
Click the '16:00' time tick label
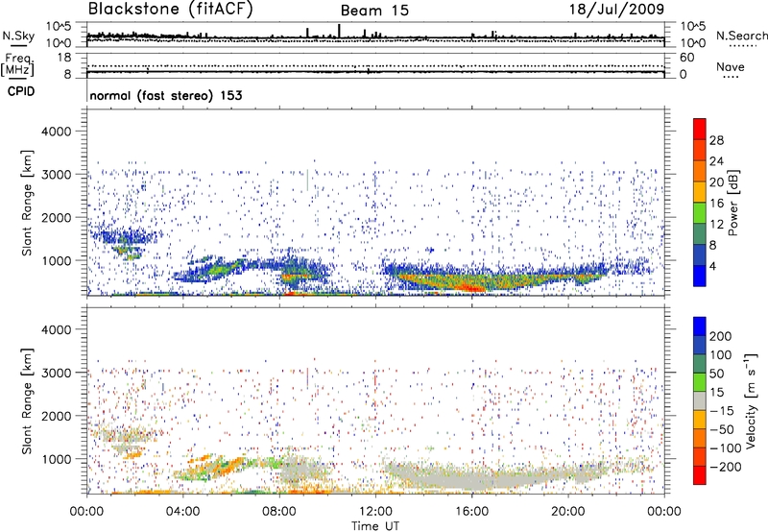tap(471, 512)
